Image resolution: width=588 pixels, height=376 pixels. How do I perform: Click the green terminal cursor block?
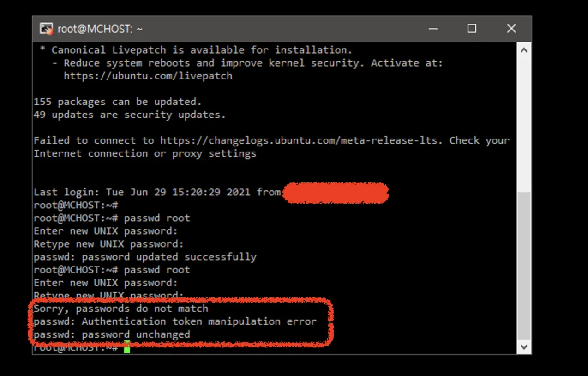pyautogui.click(x=127, y=347)
